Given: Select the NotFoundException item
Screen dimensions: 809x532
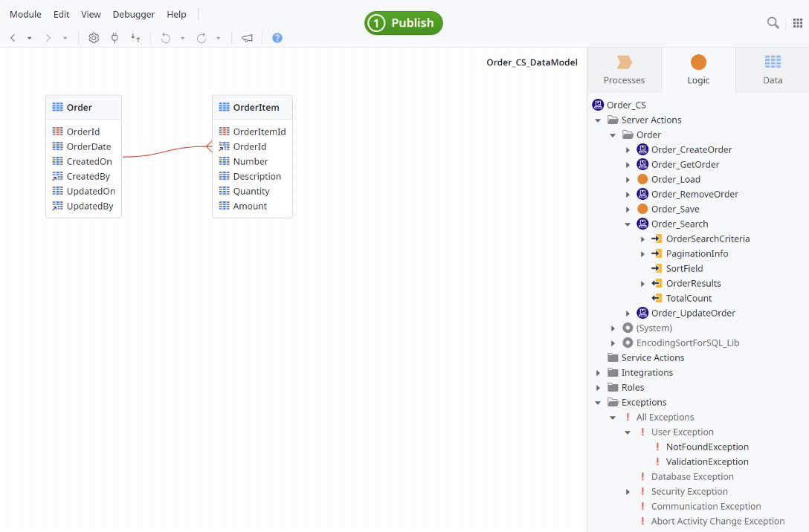Looking at the screenshot, I should click(707, 447).
